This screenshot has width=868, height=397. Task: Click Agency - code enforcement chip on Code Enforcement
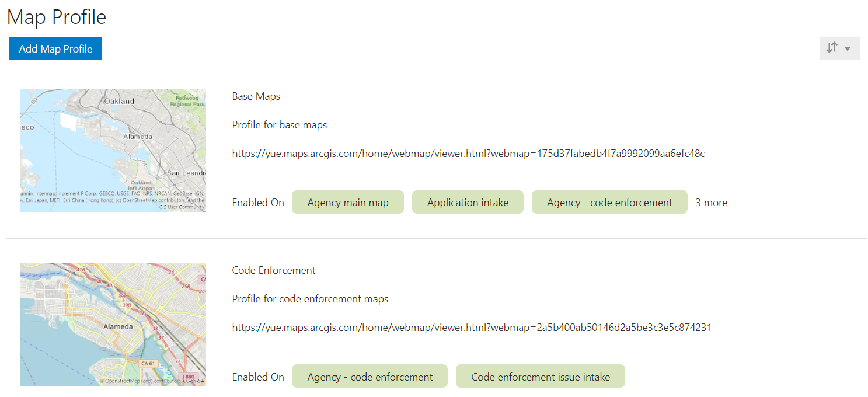(x=369, y=376)
